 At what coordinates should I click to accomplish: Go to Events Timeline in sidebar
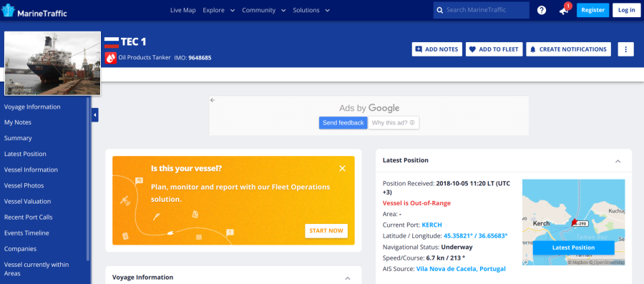[26, 232]
